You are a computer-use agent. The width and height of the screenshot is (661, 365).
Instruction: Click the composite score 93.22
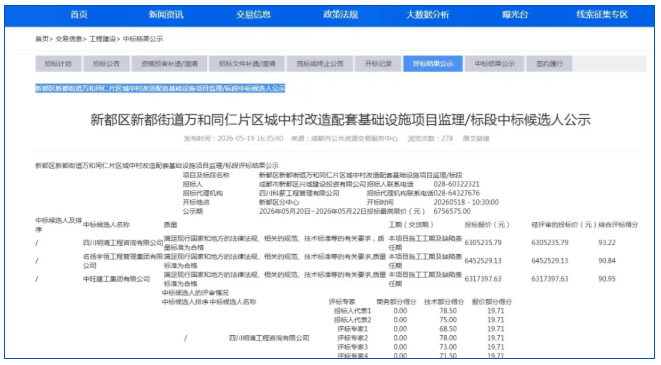607,243
